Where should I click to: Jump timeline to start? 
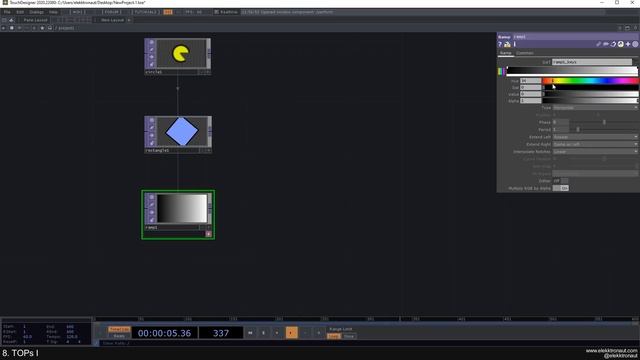[x=250, y=333]
